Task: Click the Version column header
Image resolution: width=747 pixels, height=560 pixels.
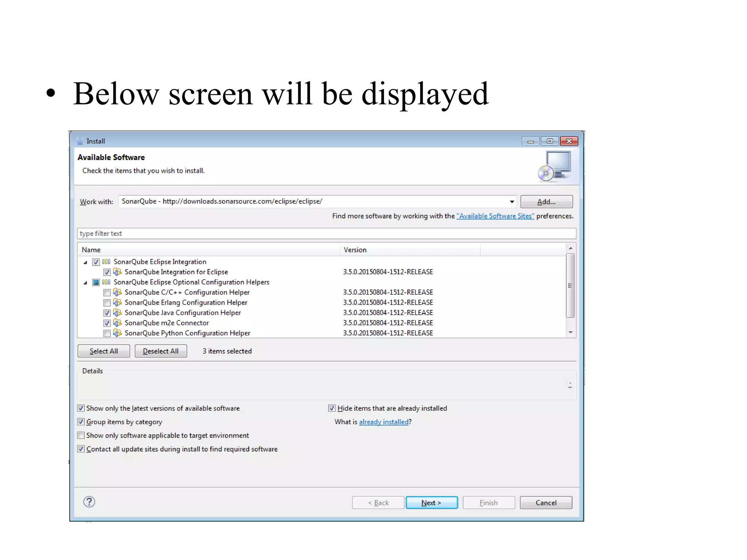Action: coord(410,250)
